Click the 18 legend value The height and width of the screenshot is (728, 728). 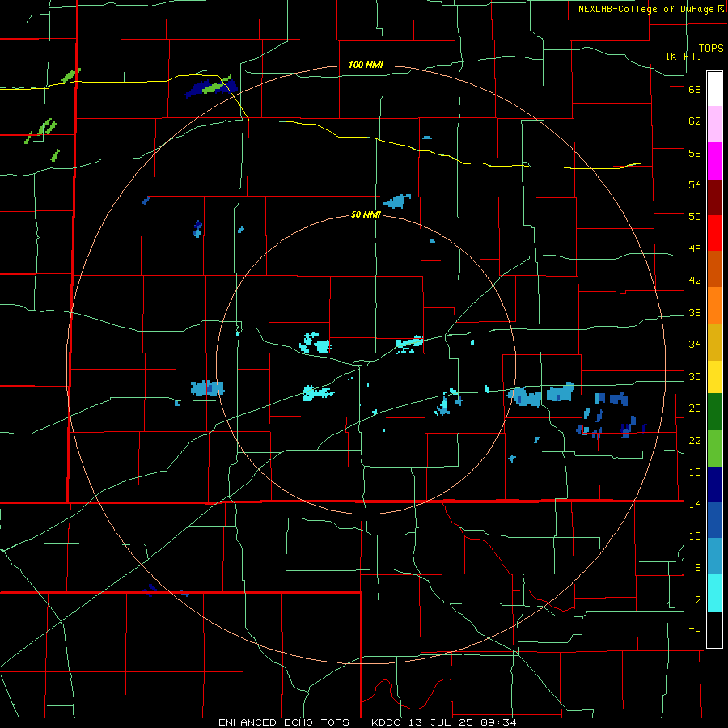click(695, 472)
